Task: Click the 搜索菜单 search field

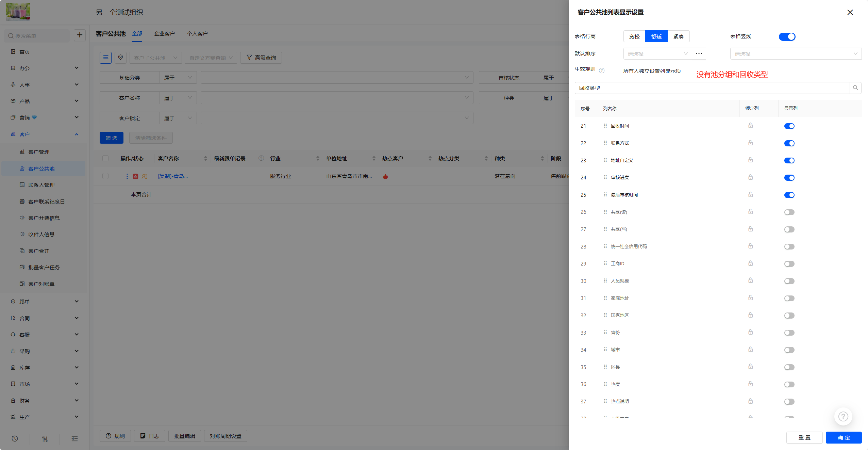Action: pos(37,36)
